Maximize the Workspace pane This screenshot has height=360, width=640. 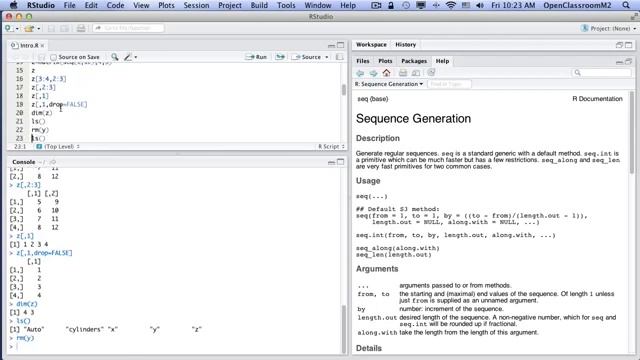point(629,45)
